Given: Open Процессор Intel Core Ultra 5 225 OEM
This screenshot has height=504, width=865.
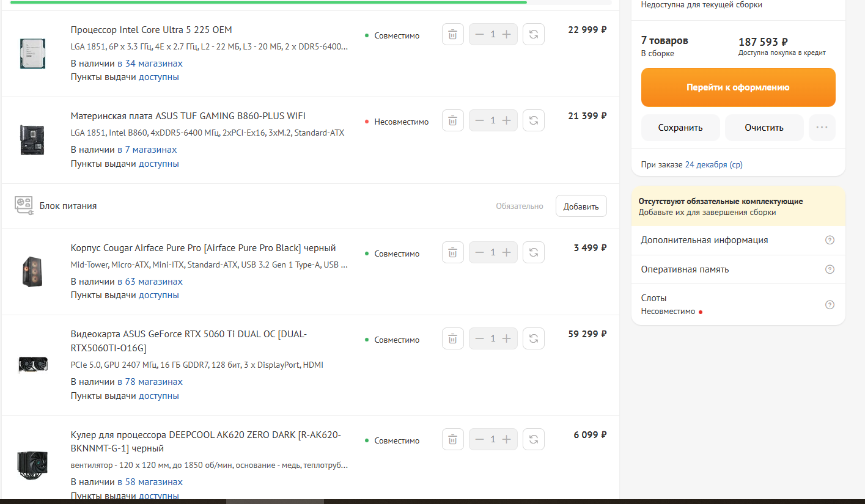Looking at the screenshot, I should pos(152,30).
